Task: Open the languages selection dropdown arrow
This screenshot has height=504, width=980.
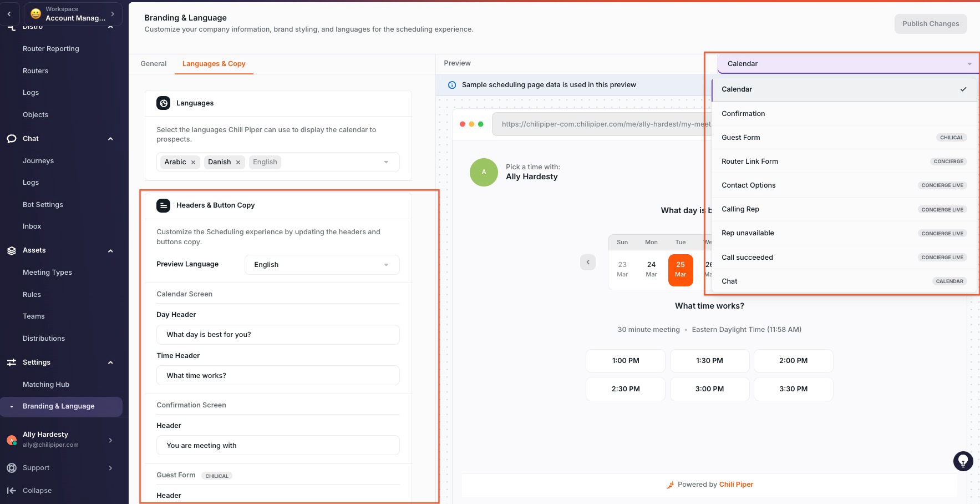Action: coord(386,162)
